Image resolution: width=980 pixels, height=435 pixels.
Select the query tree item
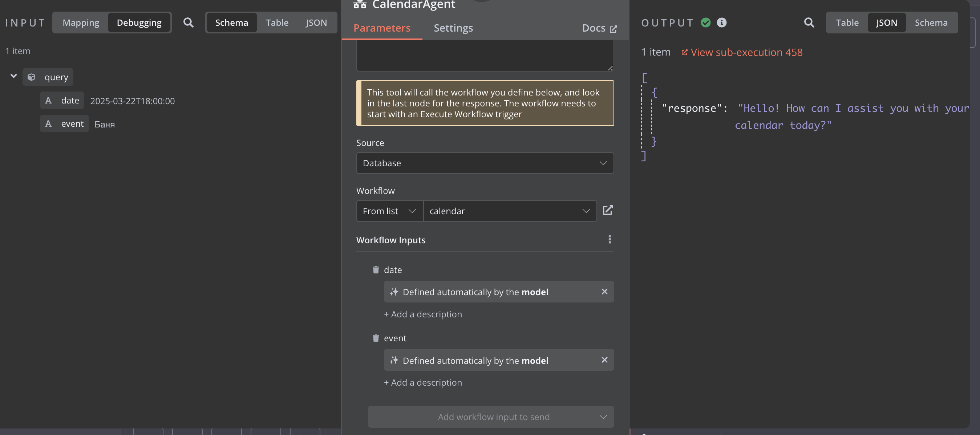coord(48,77)
